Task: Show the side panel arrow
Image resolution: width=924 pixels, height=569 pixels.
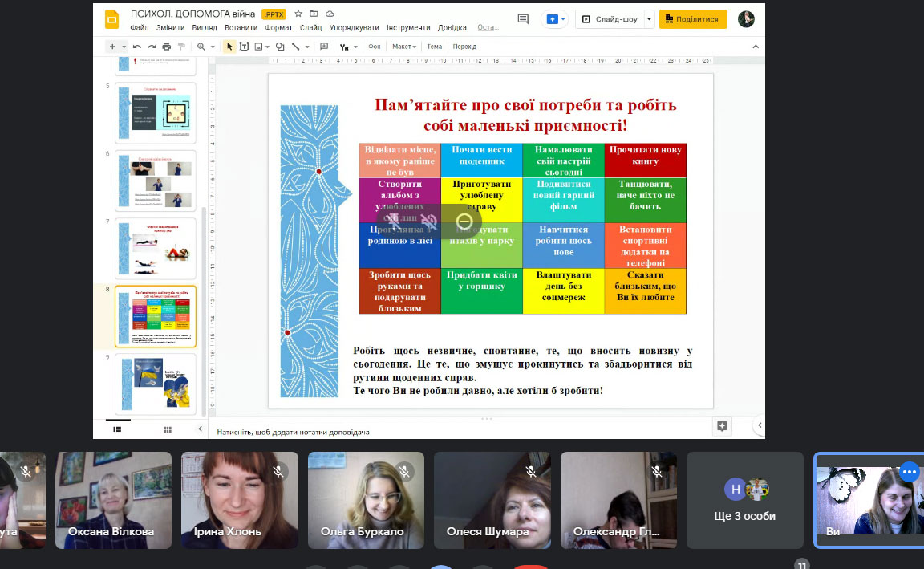Action: pos(760,425)
